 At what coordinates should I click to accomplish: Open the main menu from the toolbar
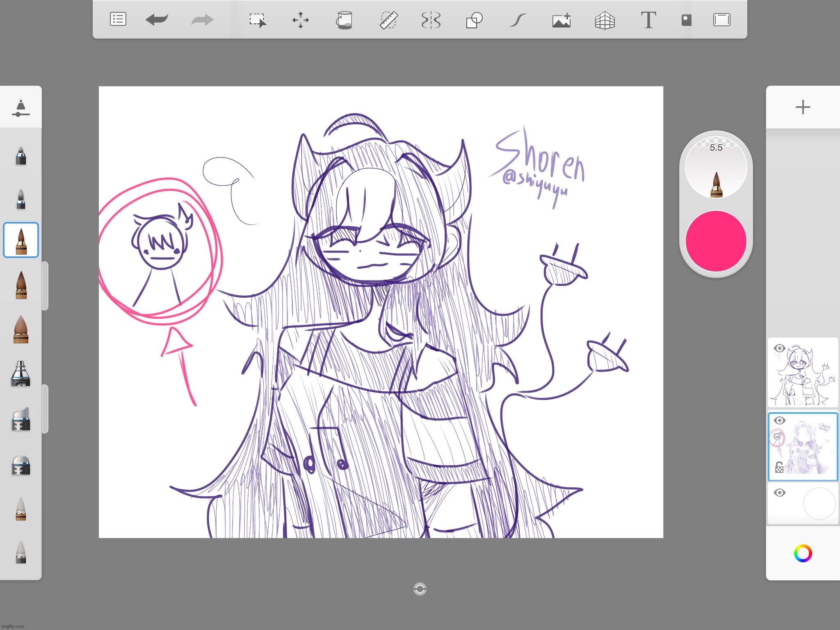point(118,19)
